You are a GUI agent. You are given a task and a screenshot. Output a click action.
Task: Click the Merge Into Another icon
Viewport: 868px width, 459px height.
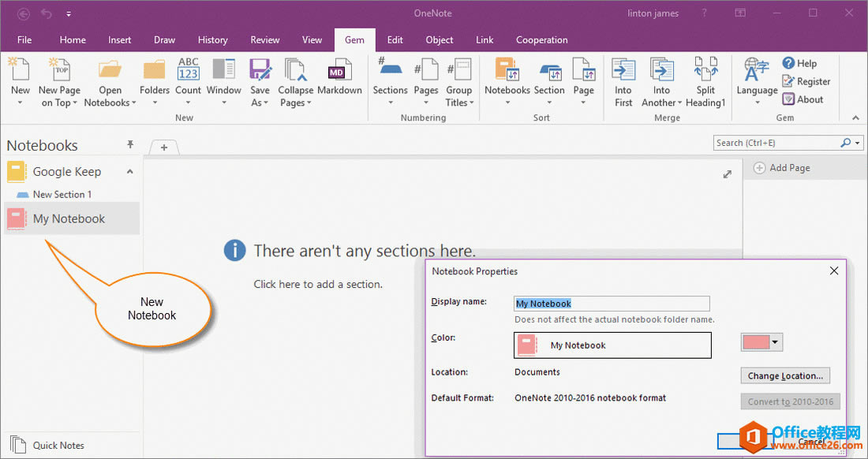pyautogui.click(x=661, y=70)
